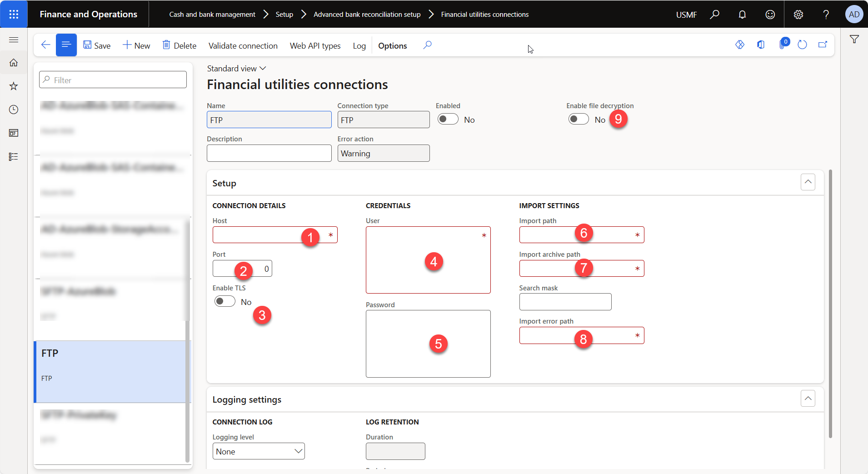Toggle the Enable TLS switch
Screen dimensions: 868x474
tap(225, 302)
